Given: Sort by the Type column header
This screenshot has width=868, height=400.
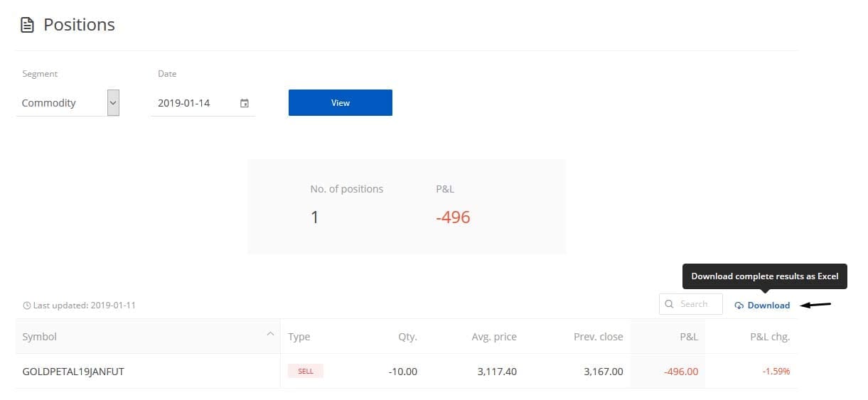Looking at the screenshot, I should pos(299,337).
